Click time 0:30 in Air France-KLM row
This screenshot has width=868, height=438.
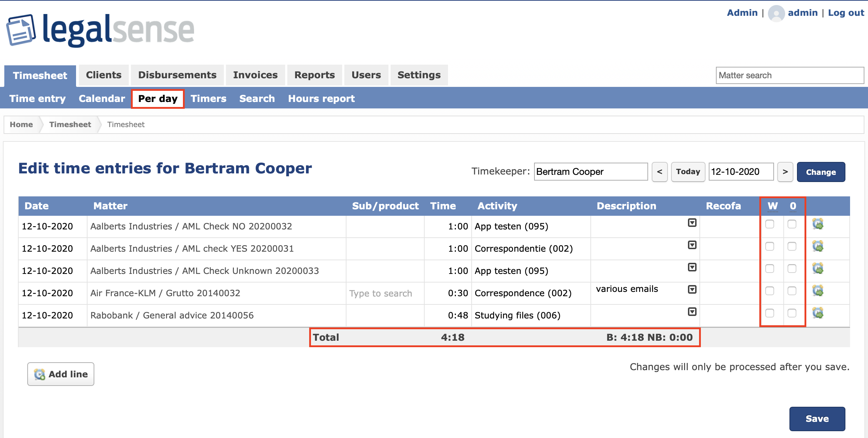[458, 293]
